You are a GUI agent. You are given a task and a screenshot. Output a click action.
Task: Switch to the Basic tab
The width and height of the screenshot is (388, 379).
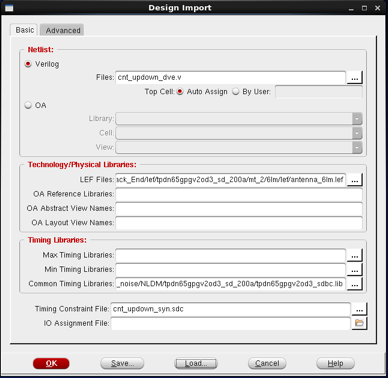(x=25, y=30)
